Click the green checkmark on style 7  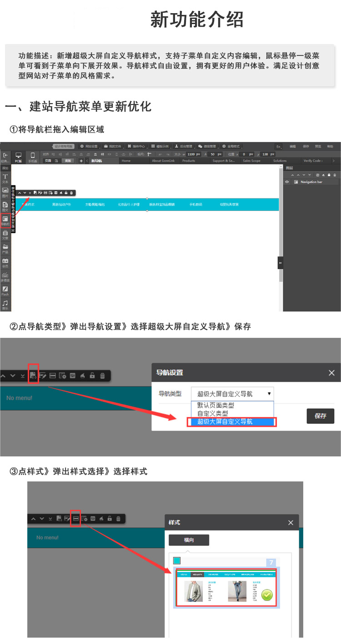(x=267, y=595)
